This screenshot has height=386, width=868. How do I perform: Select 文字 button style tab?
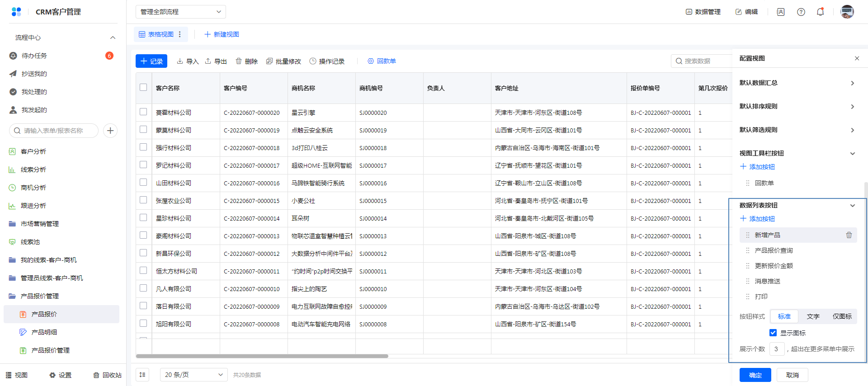[x=813, y=316]
